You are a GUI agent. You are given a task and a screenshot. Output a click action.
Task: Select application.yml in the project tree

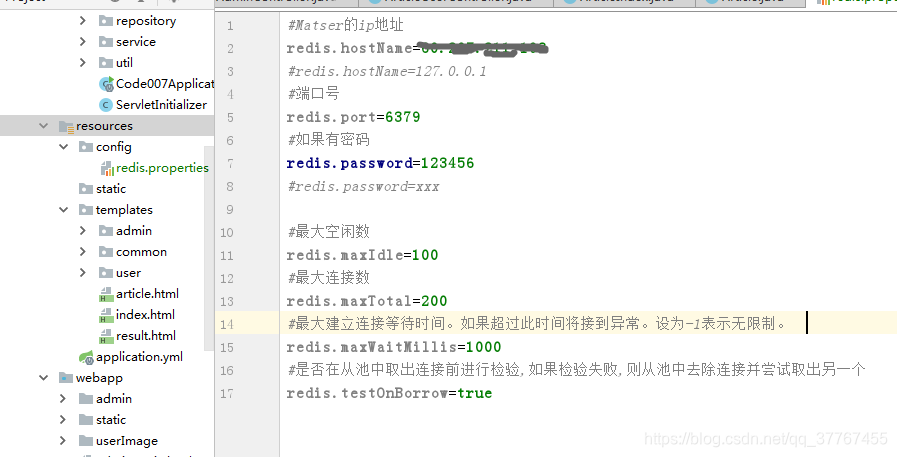click(x=139, y=357)
